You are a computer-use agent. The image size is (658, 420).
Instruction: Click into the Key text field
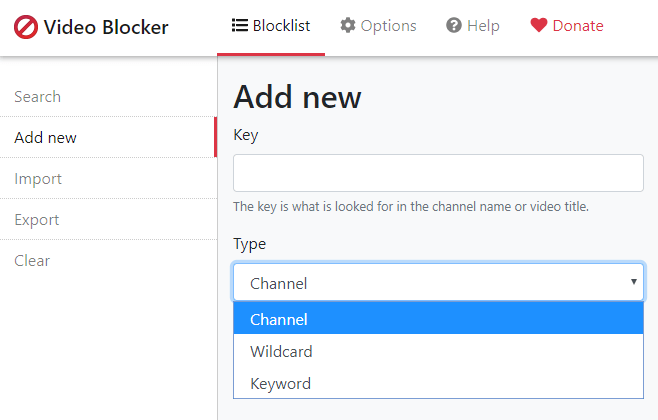coord(438,173)
